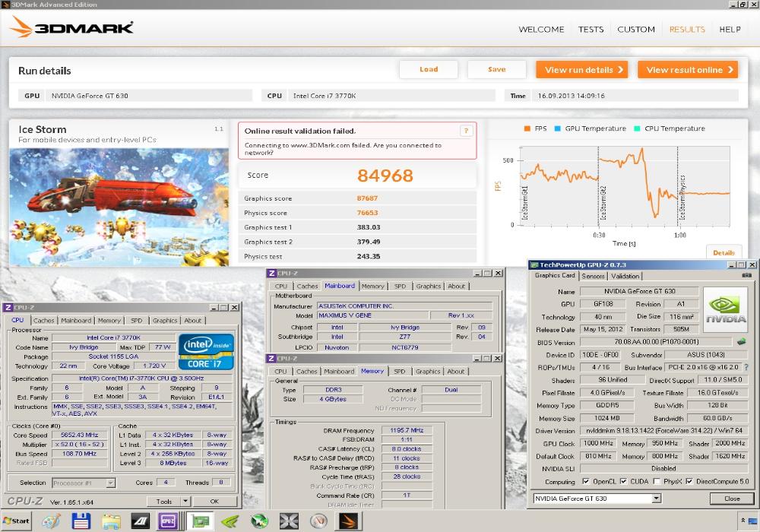The width and height of the screenshot is (760, 532).
Task: Open the Graphics tab in the CPU-Z Memory window
Action: (427, 372)
